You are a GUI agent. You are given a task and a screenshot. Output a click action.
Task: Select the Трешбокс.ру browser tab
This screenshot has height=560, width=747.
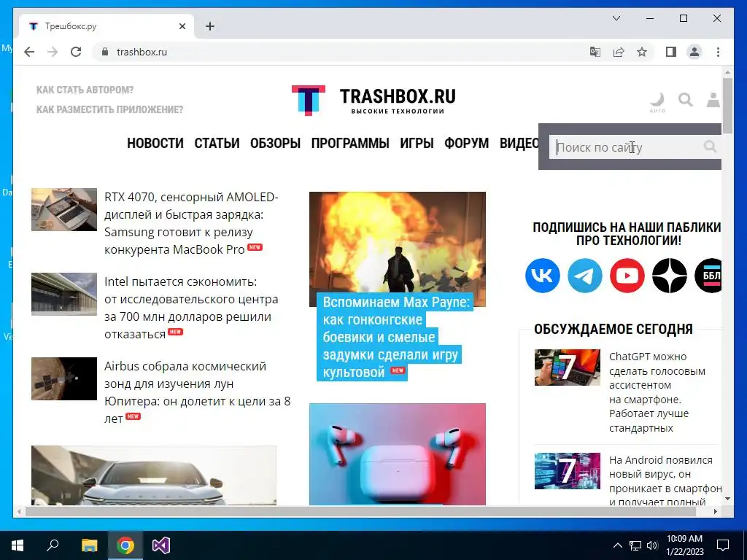point(107,26)
